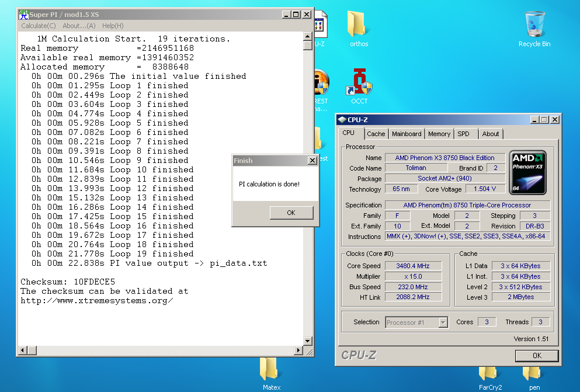Open the Processor #1 selection dropdown
The width and height of the screenshot is (580, 392).
tap(416, 322)
